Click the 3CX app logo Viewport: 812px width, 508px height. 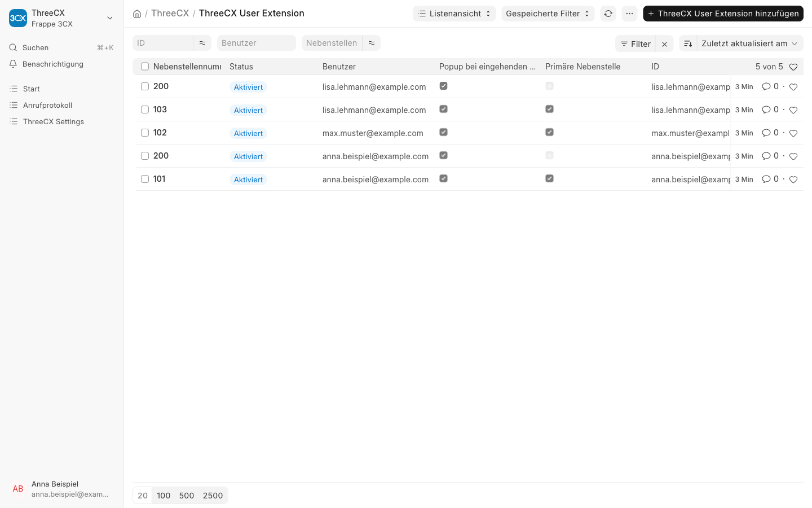[18, 18]
